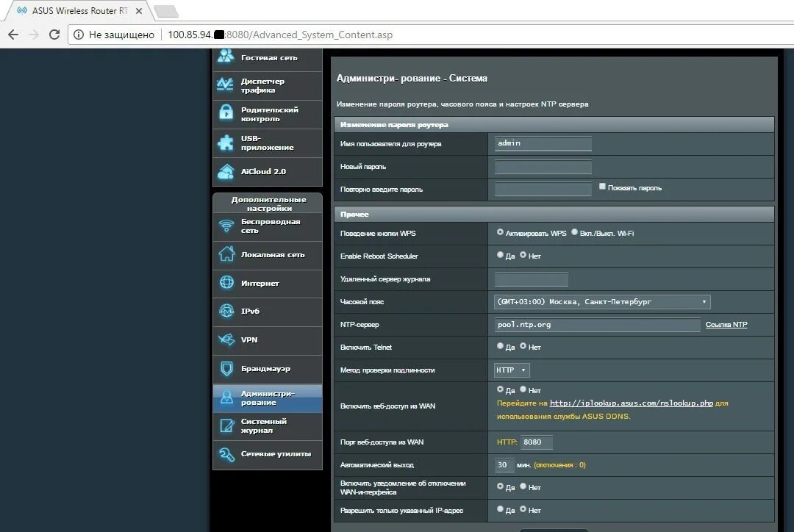Tick the 'Показать пароль' checkbox
Image resolution: width=794 pixels, height=532 pixels.
pos(602,187)
